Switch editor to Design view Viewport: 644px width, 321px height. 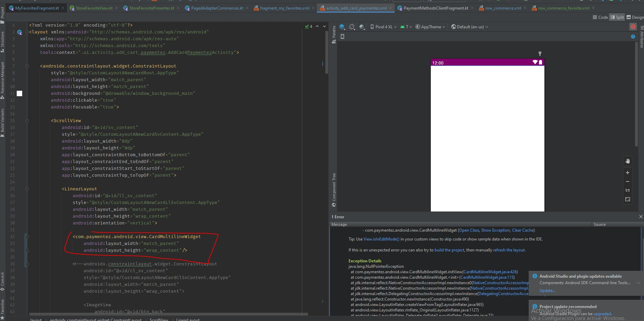click(635, 17)
